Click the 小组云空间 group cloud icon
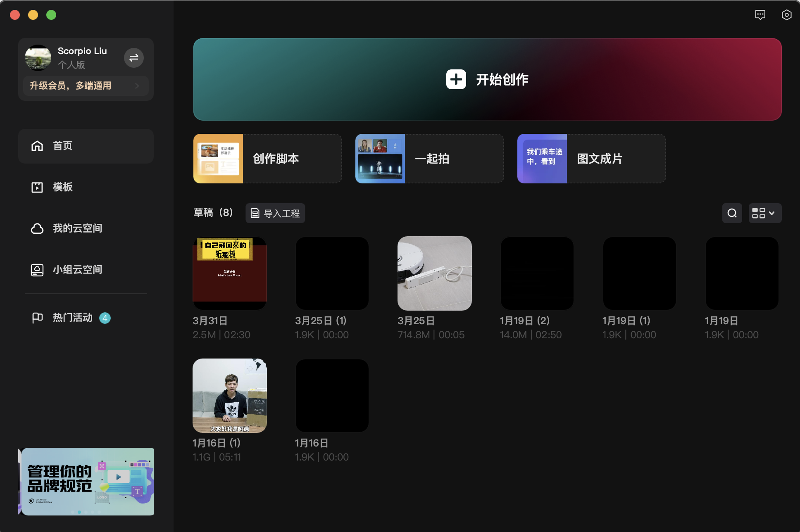800x532 pixels. (37, 270)
